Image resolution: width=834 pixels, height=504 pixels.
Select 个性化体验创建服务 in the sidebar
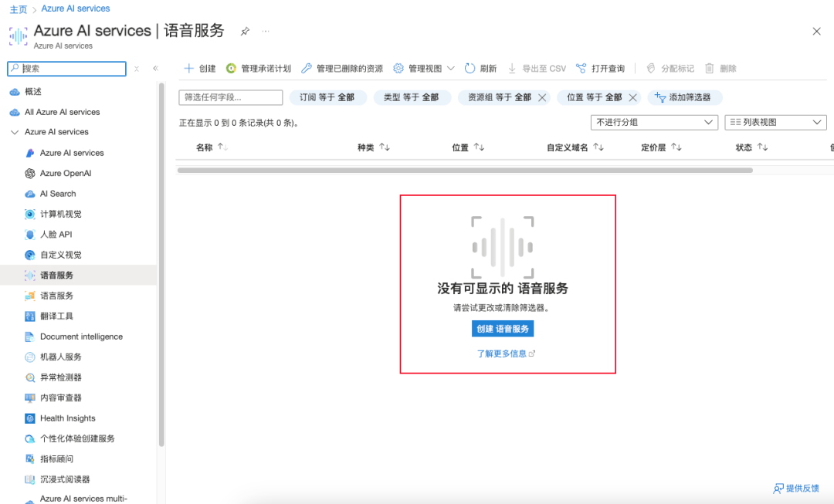(78, 438)
